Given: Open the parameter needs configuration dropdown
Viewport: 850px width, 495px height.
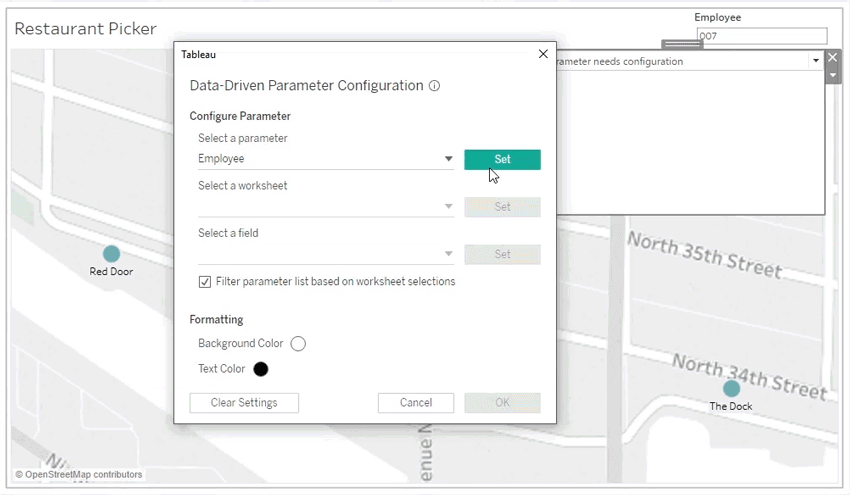Looking at the screenshot, I should point(815,61).
